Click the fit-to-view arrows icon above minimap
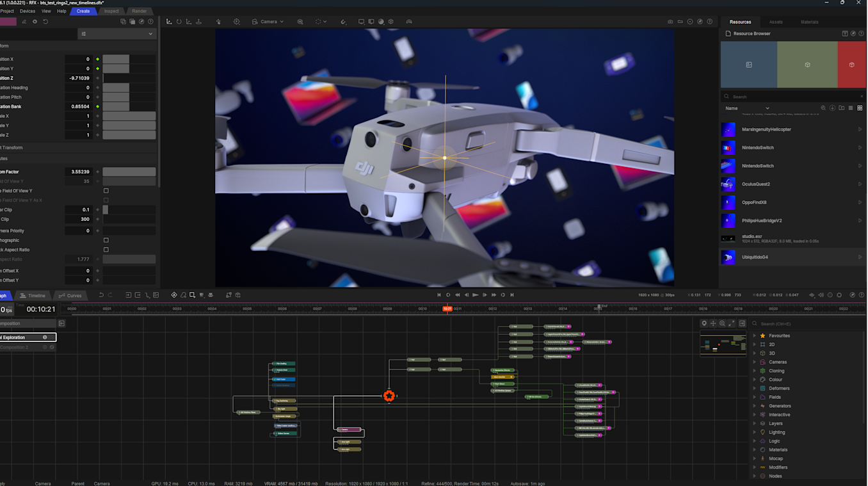Image resolution: width=868 pixels, height=486 pixels. (x=732, y=324)
